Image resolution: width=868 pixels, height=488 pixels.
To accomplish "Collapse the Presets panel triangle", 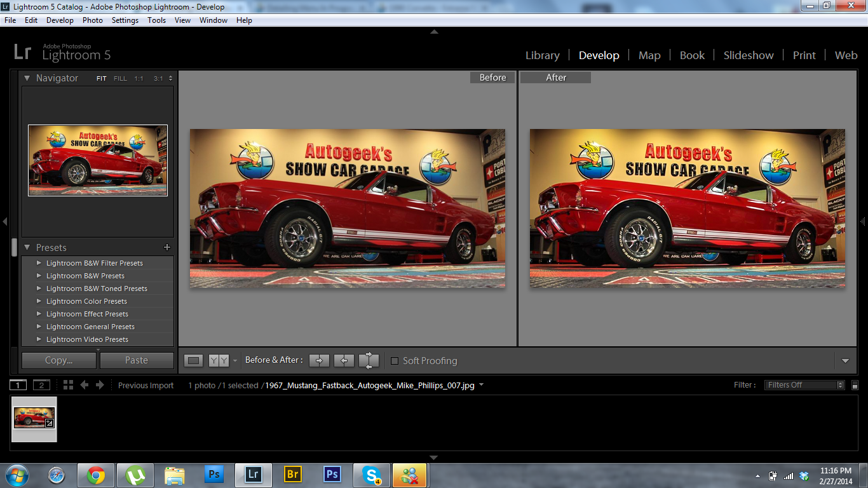I will (x=27, y=248).
